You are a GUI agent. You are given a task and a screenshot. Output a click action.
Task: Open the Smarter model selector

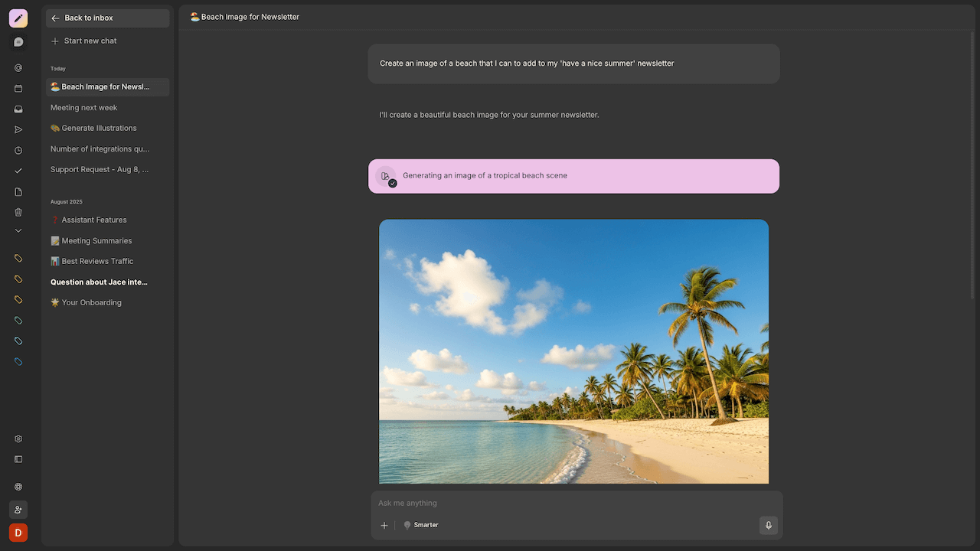tap(421, 526)
